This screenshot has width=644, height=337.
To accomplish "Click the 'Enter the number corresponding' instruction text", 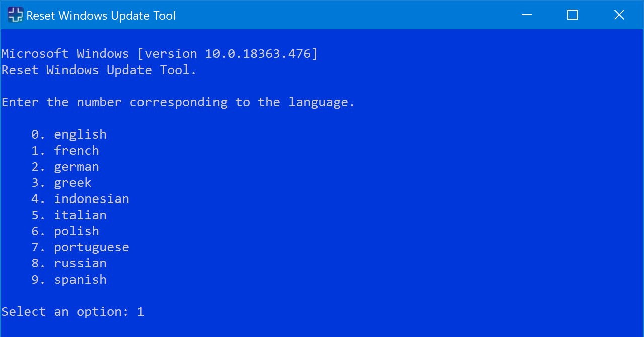I will point(178,102).
